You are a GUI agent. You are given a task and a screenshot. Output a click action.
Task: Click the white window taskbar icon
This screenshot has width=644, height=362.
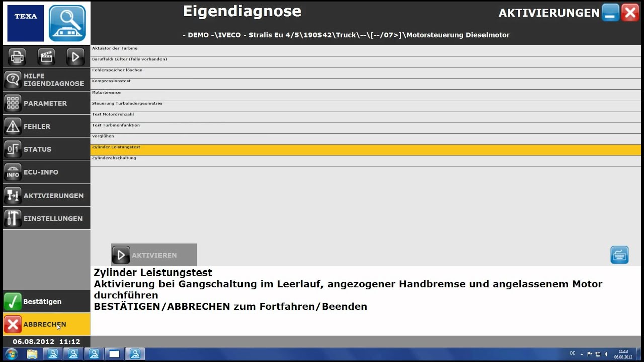pyautogui.click(x=114, y=354)
